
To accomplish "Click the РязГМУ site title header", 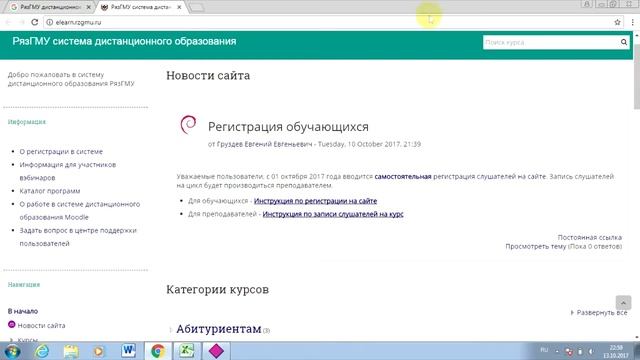I will (124, 41).
